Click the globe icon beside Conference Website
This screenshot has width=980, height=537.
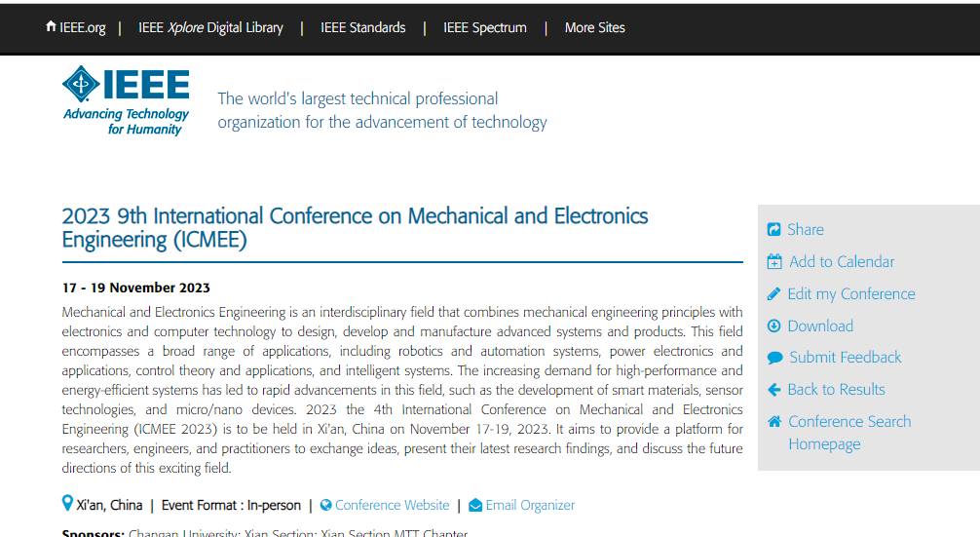[x=325, y=505]
